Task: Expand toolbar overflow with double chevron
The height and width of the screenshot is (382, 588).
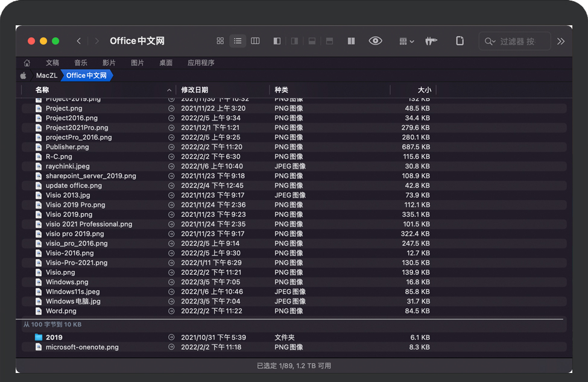Action: pos(561,41)
